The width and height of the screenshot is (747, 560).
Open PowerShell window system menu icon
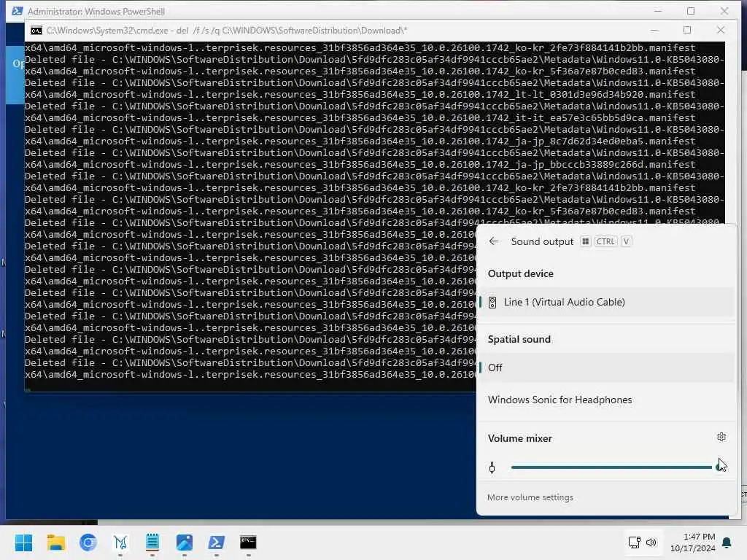(18, 11)
